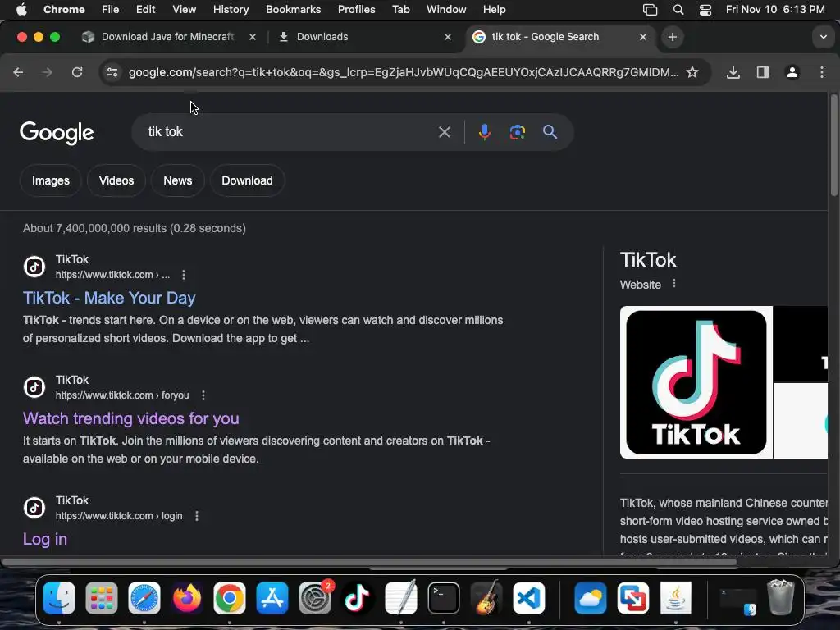Launch Safari from the dock
Image resolution: width=840 pixels, height=630 pixels.
tap(144, 598)
